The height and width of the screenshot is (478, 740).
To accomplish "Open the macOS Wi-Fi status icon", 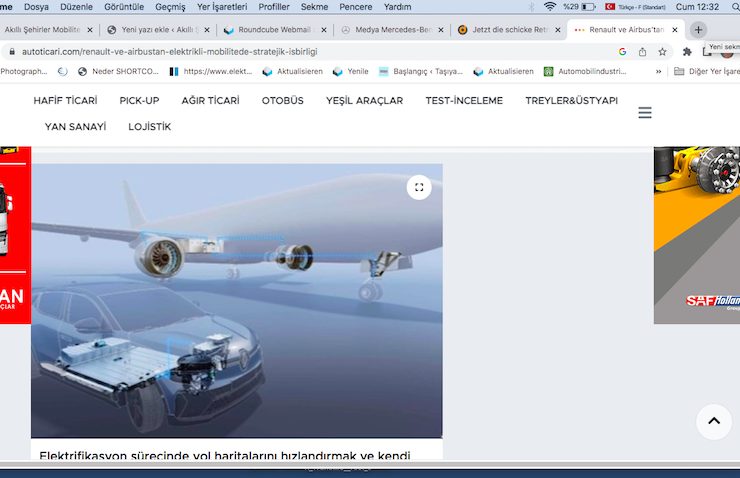I will [549, 7].
